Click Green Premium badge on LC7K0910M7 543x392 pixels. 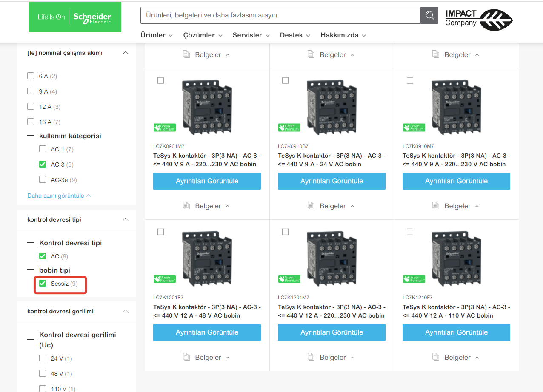point(414,128)
